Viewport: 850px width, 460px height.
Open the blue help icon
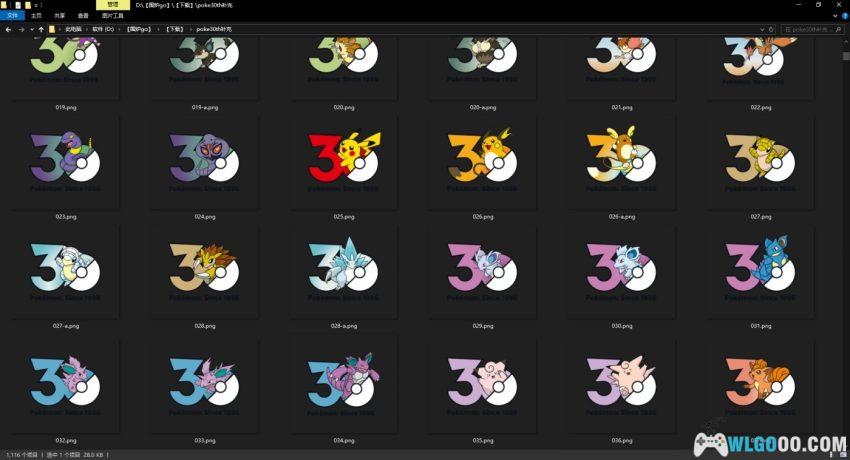(x=845, y=16)
